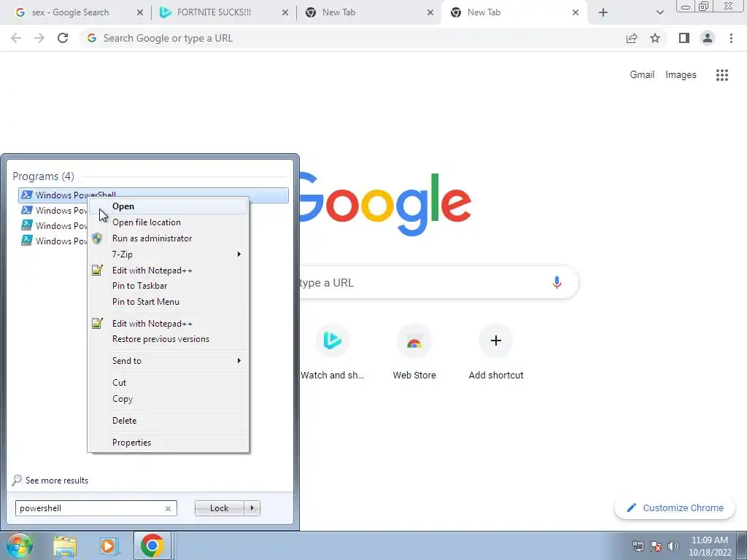Choose Restore previous versions
This screenshot has width=747, height=560.
point(169,339)
